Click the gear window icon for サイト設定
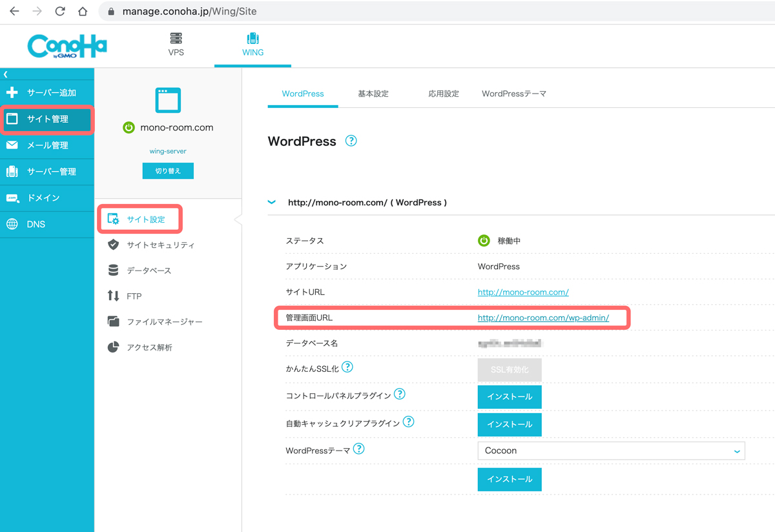 coord(113,220)
